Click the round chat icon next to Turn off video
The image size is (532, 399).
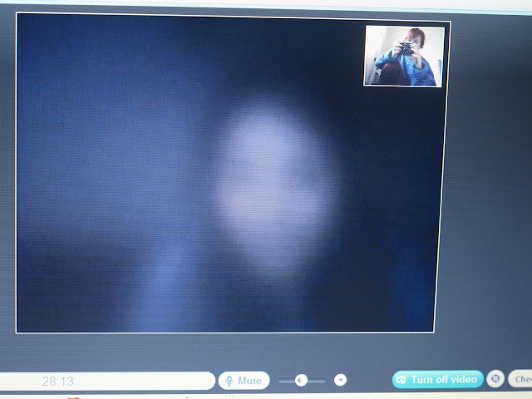pyautogui.click(x=495, y=378)
